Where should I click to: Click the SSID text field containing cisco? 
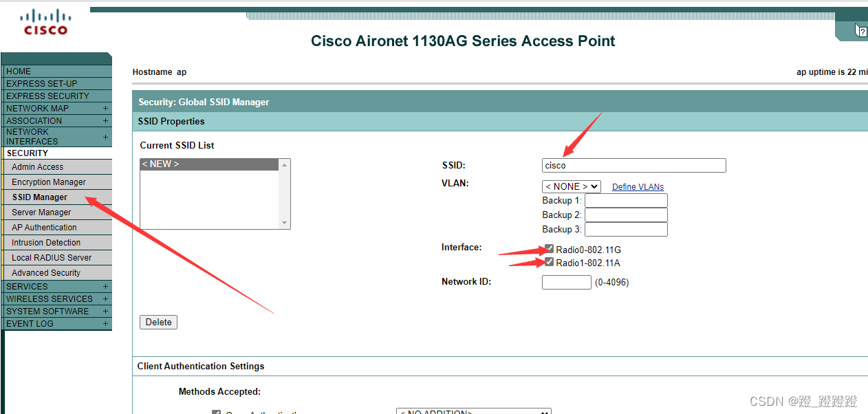[633, 165]
